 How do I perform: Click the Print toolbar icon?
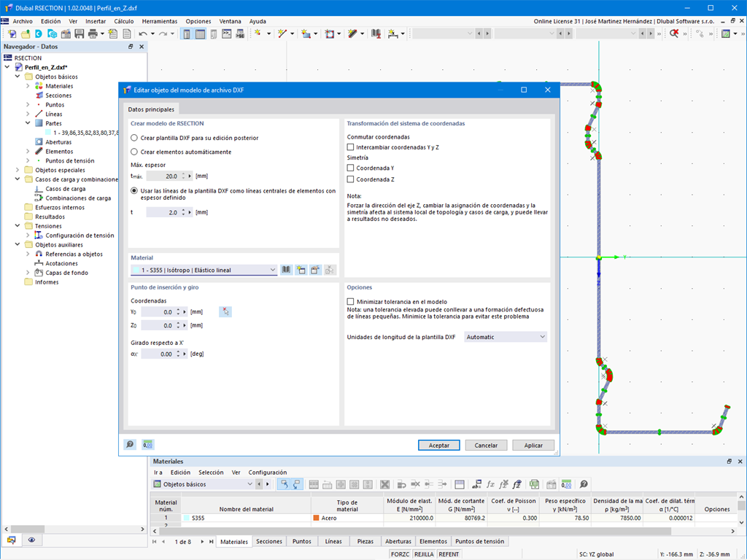pos(93,34)
